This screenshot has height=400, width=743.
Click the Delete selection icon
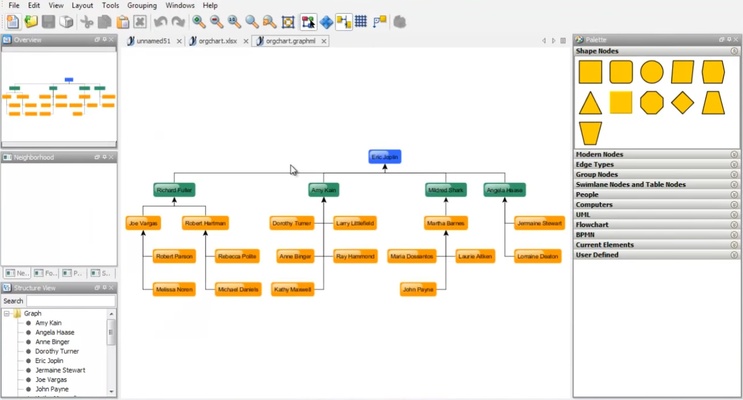coord(140,22)
